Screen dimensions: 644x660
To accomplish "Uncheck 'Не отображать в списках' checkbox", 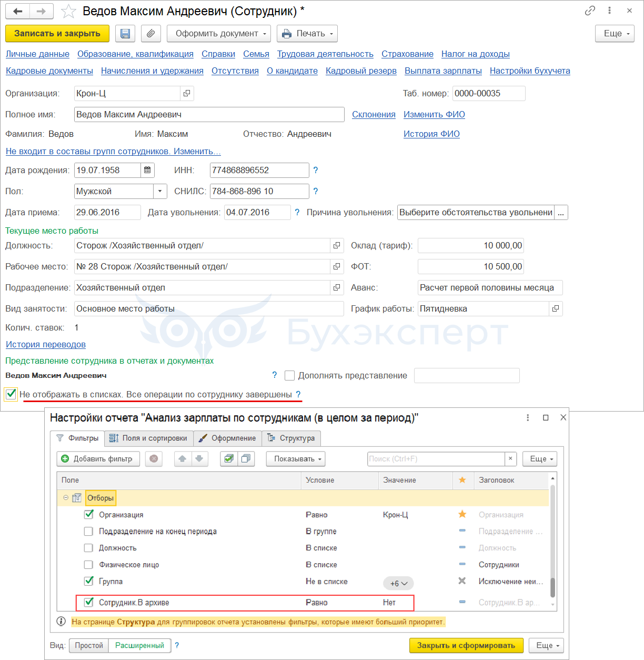I will coord(11,394).
